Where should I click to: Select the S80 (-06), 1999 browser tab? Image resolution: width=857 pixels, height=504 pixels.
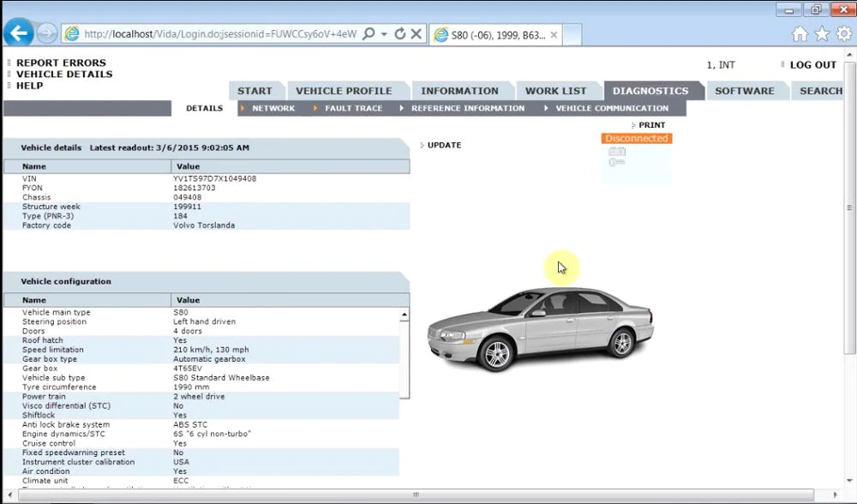pyautogui.click(x=494, y=35)
